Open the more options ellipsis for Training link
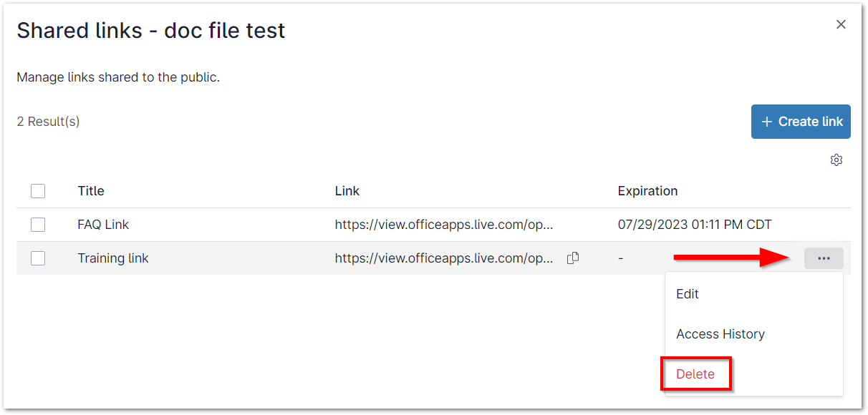The image size is (868, 415). (x=823, y=258)
